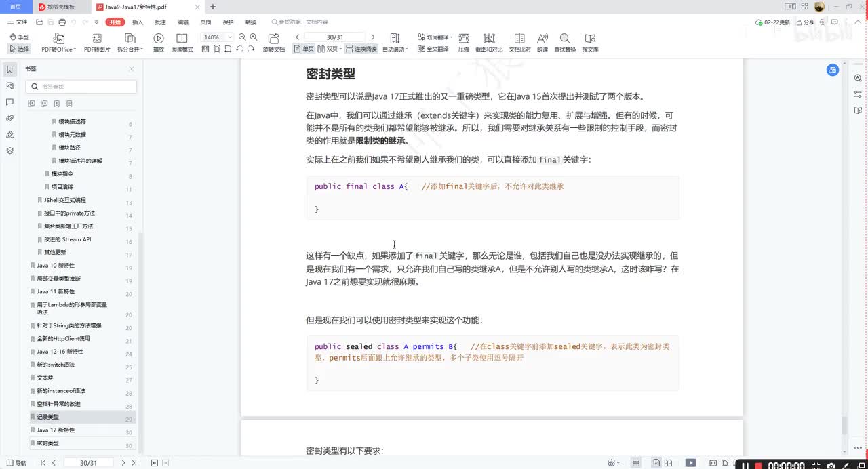Select the 页面 ribbon tab

click(x=205, y=22)
